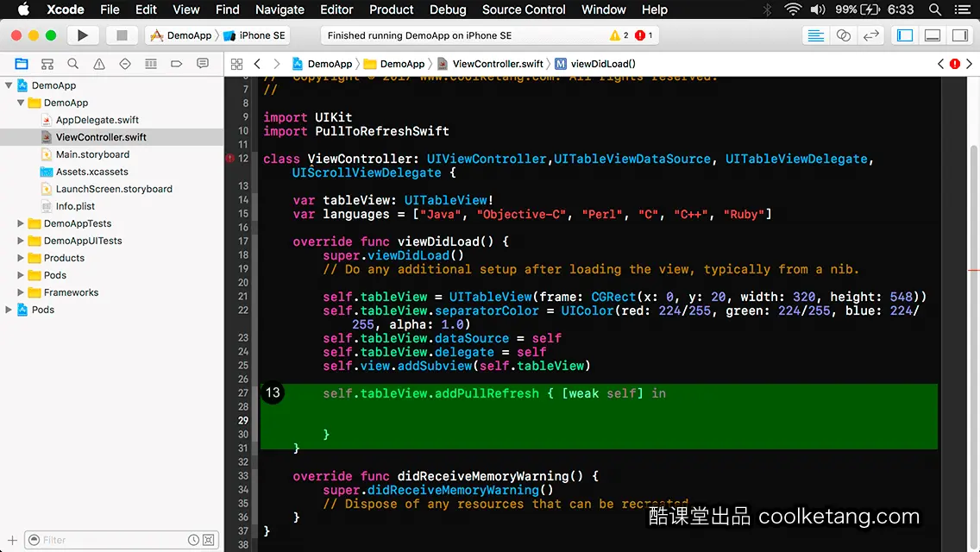Collapse the DemoApp group folder
980x552 pixels.
pyautogui.click(x=21, y=103)
